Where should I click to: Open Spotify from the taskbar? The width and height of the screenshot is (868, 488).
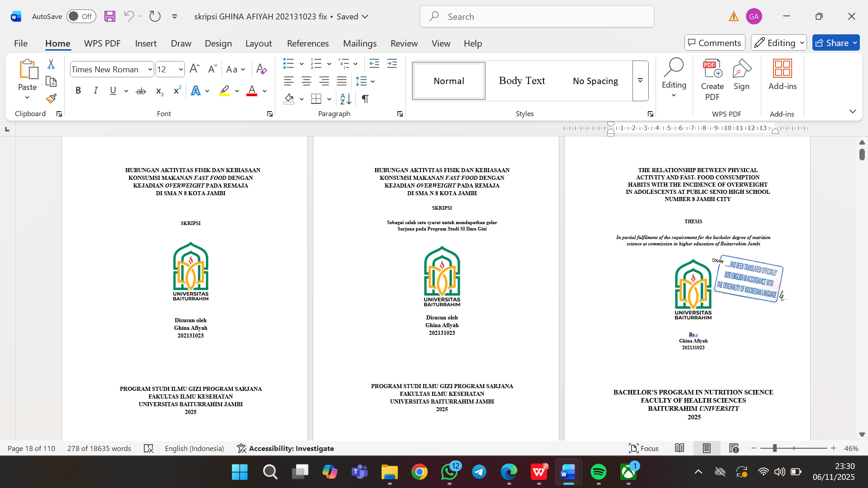[x=598, y=472]
